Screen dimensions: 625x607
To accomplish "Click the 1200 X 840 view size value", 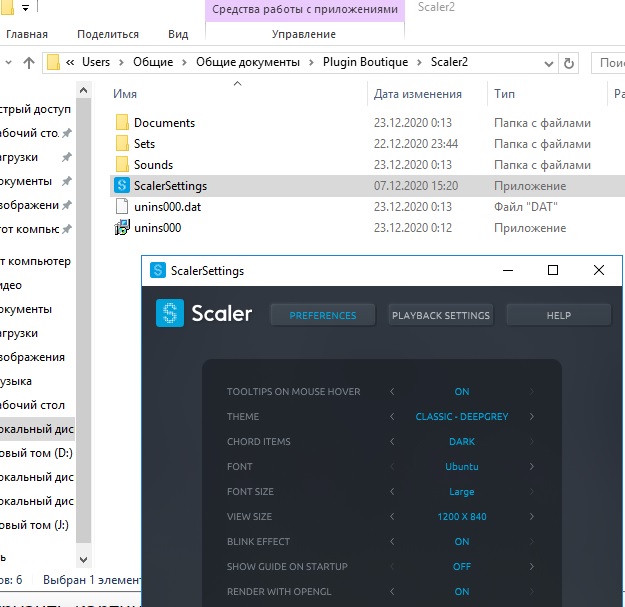I will click(x=462, y=517).
